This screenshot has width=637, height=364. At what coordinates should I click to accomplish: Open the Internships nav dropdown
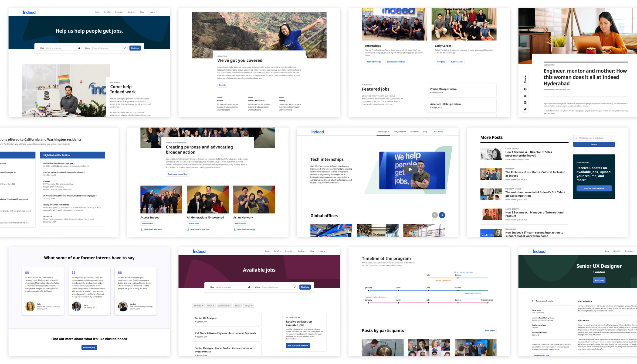click(x=383, y=132)
